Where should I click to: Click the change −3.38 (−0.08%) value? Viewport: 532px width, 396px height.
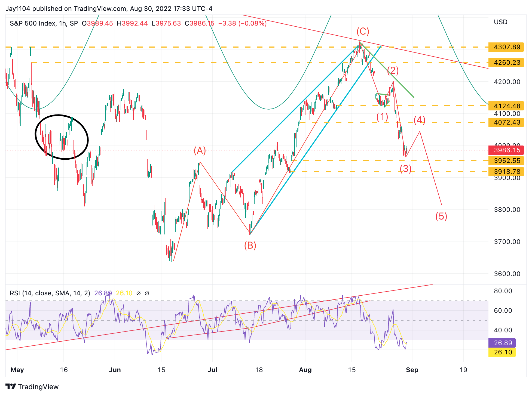point(243,23)
